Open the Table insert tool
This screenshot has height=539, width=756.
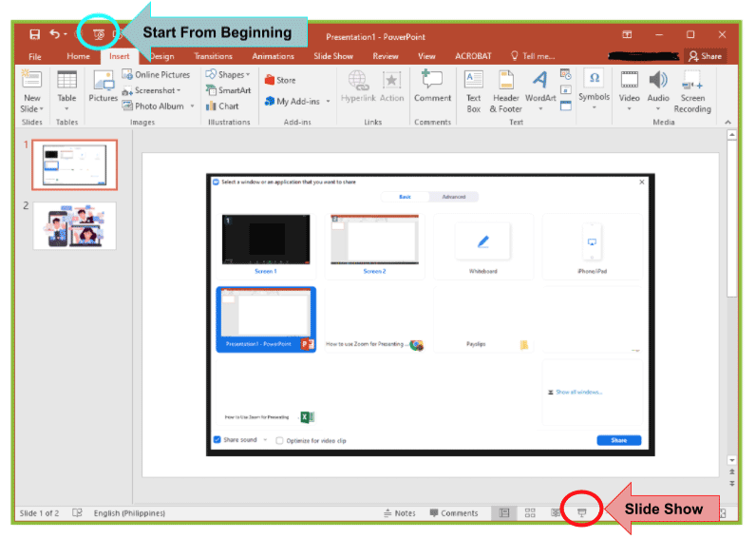point(66,90)
